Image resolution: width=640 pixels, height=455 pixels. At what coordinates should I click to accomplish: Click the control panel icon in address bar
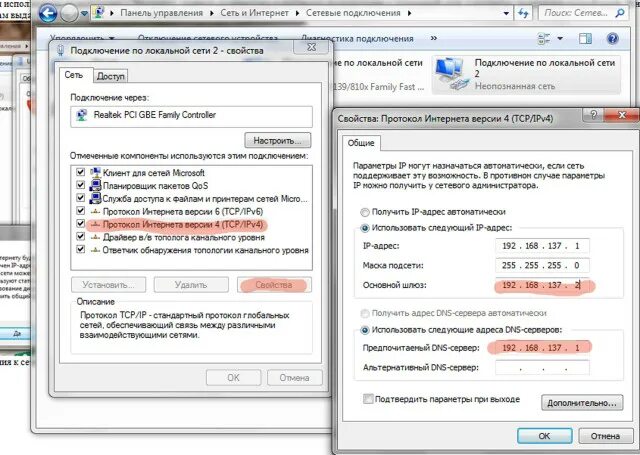98,13
